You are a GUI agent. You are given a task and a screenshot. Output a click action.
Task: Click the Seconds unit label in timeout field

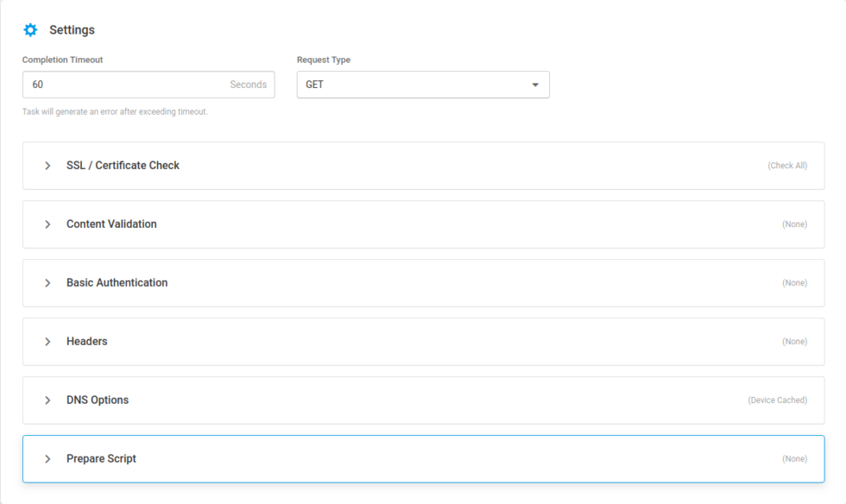249,84
